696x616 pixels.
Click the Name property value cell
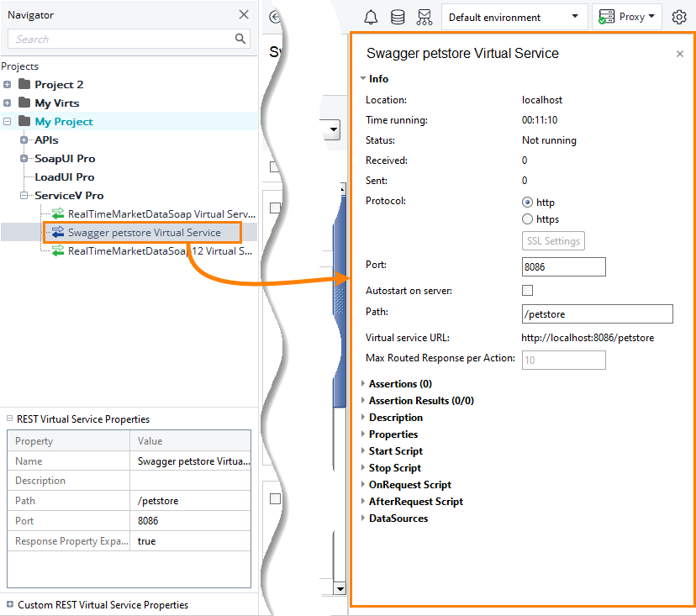click(191, 461)
